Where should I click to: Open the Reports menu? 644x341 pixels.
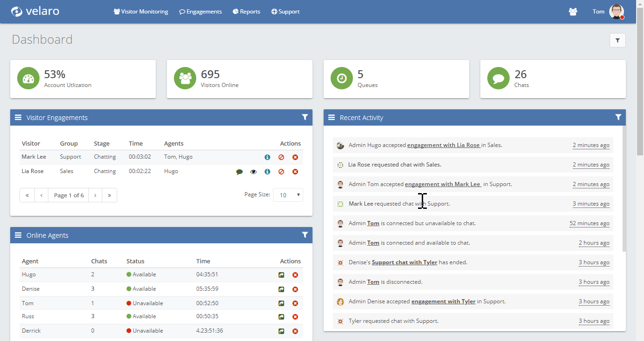[246, 11]
